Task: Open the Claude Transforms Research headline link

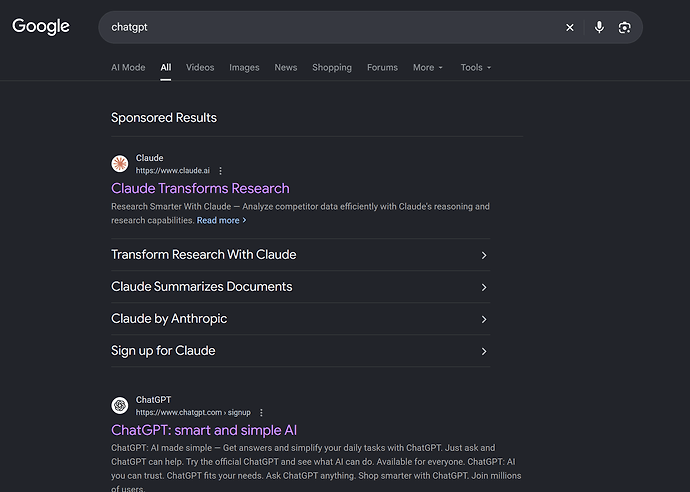Action: point(200,188)
